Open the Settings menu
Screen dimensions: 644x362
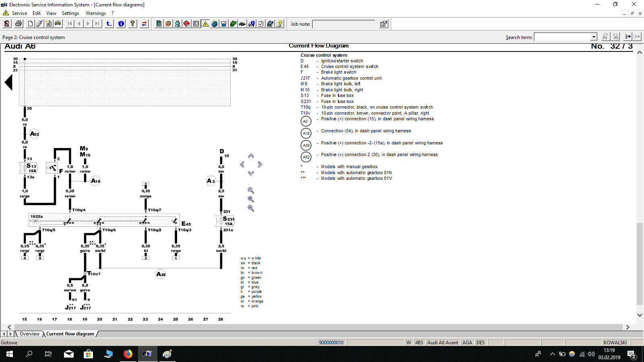70,13
